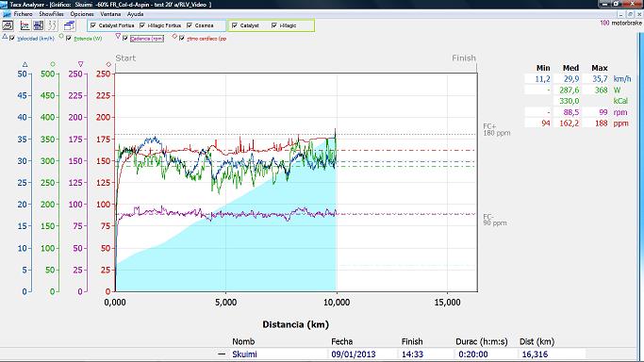Click the 10,000 mark on the distance axis
The image size is (644, 362).
pyautogui.click(x=337, y=303)
